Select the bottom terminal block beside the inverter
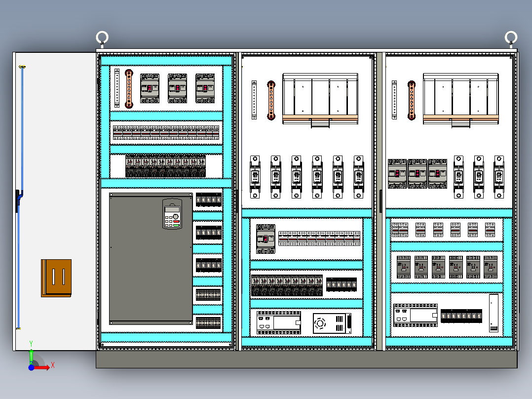 click(x=208, y=322)
